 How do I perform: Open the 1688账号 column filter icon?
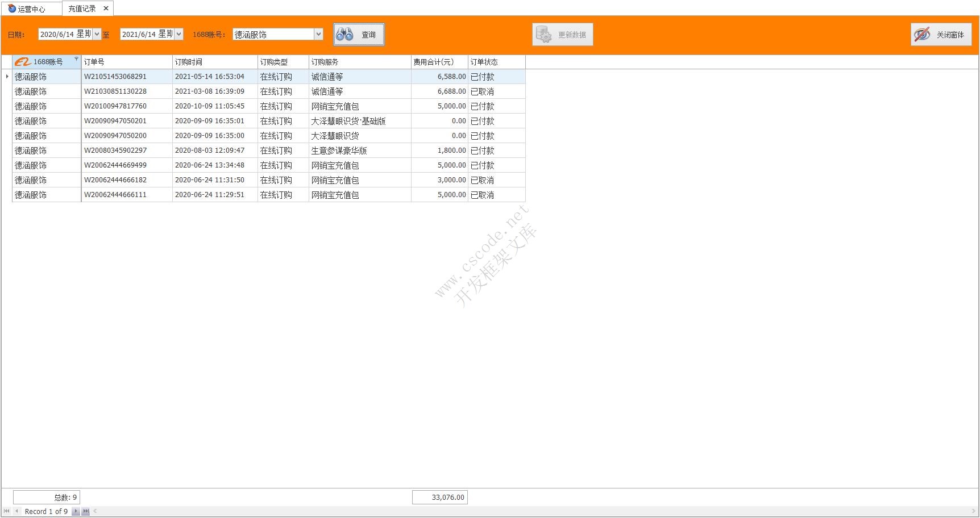tap(76, 59)
